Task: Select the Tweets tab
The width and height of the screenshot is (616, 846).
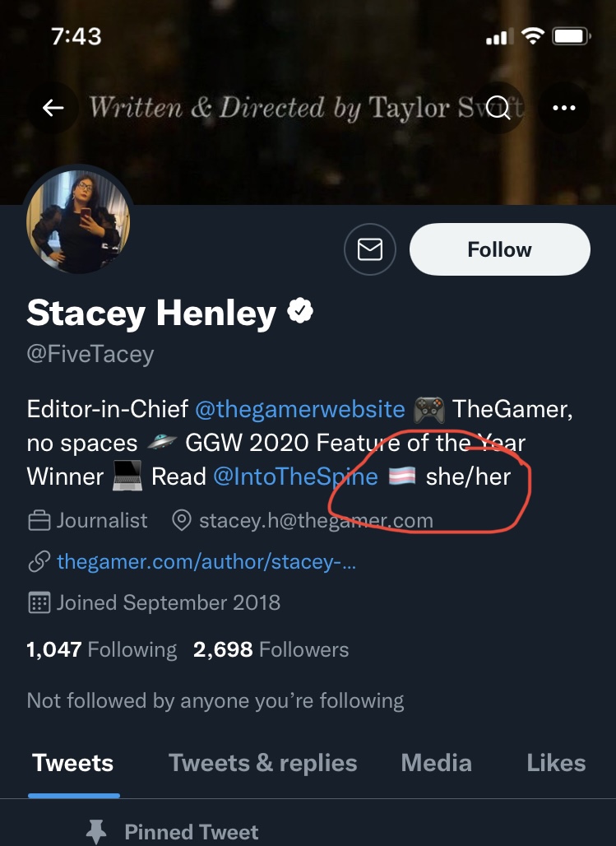Action: tap(73, 763)
